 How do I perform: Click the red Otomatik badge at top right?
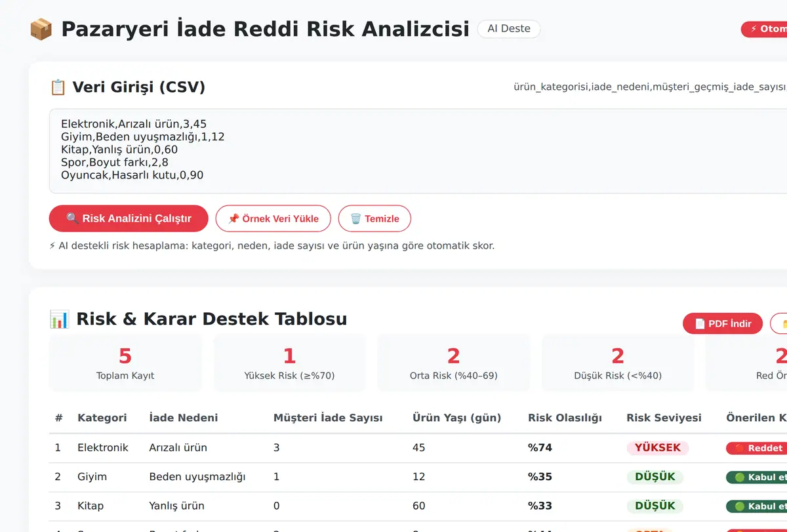[764, 29]
